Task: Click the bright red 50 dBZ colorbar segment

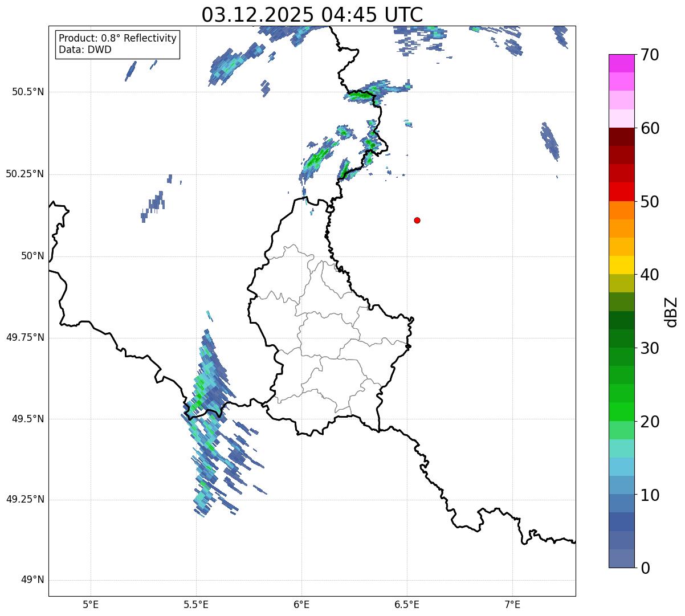Action: [622, 192]
